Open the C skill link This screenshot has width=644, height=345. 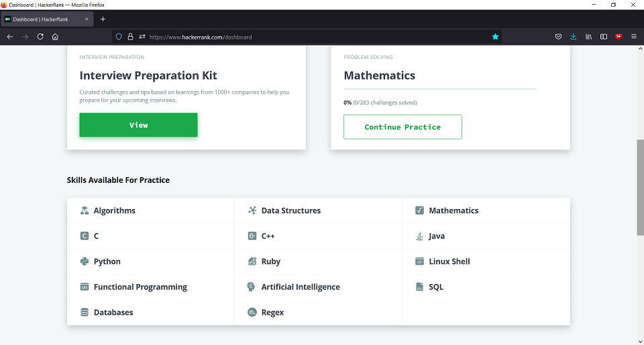[96, 236]
